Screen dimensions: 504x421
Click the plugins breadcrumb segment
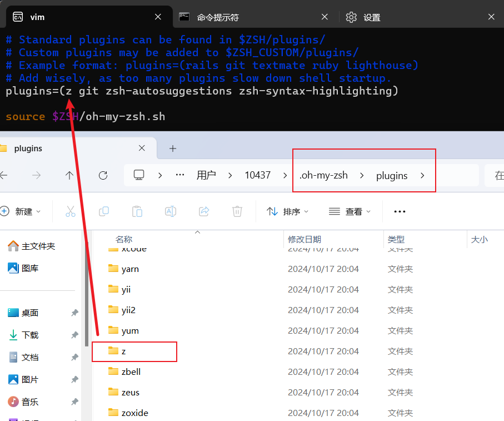click(392, 176)
